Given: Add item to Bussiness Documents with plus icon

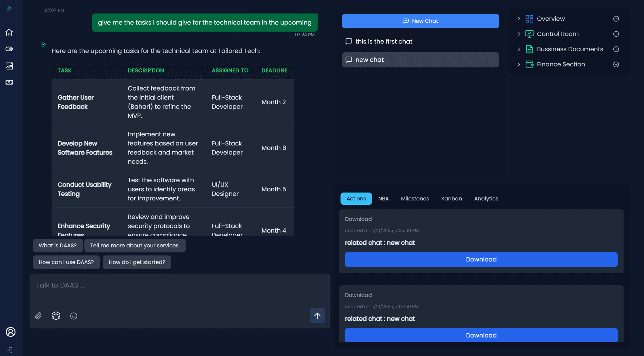Looking at the screenshot, I should point(616,49).
